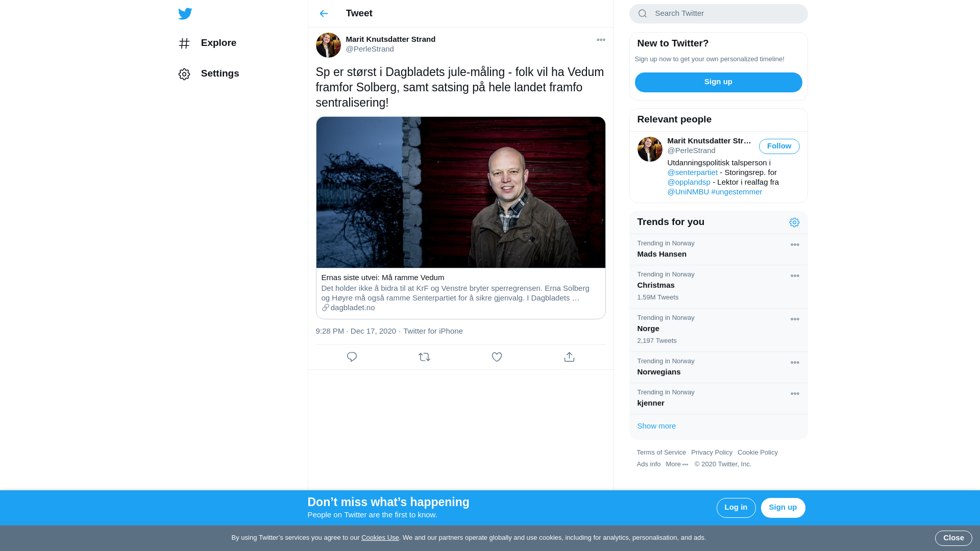Open Settings from the sidebar
The height and width of the screenshot is (551, 980).
point(209,73)
